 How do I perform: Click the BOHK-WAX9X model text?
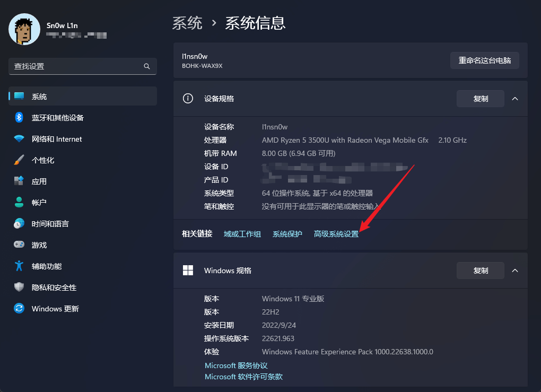pyautogui.click(x=202, y=66)
